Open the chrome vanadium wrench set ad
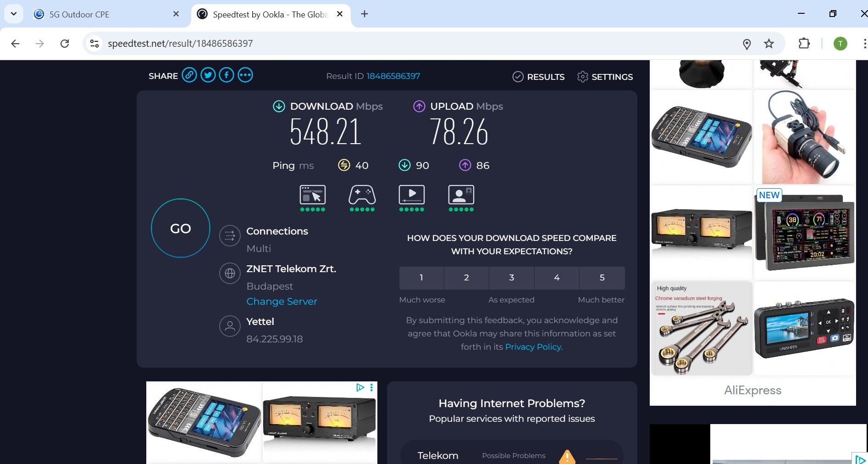This screenshot has width=868, height=464. (702, 328)
